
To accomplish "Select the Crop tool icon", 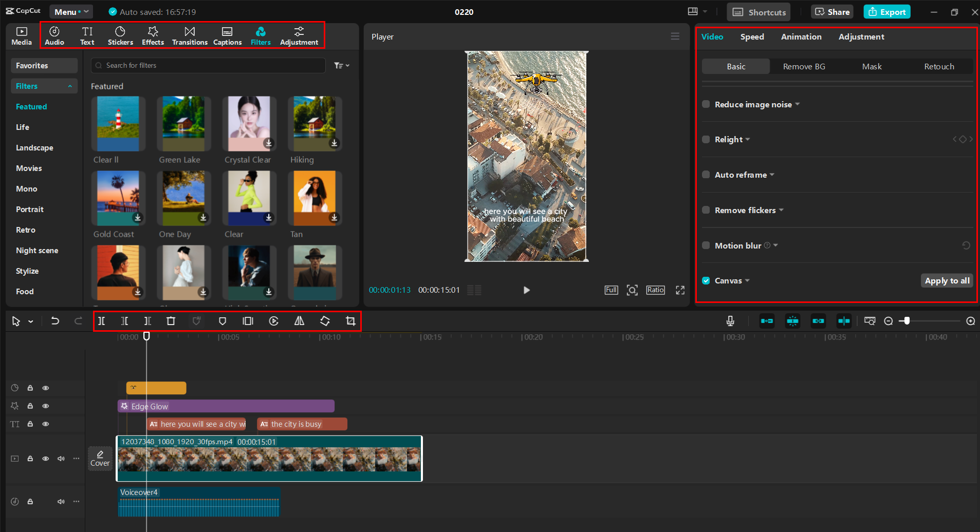I will (350, 321).
